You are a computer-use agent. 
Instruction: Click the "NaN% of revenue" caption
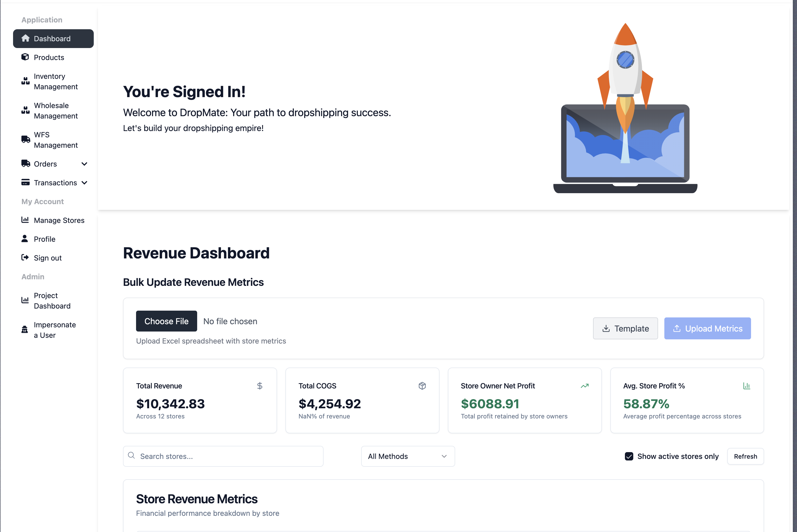(x=324, y=416)
